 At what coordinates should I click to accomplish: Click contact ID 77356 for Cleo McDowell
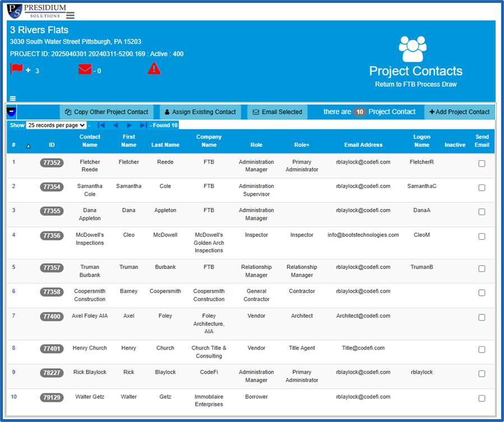52,236
